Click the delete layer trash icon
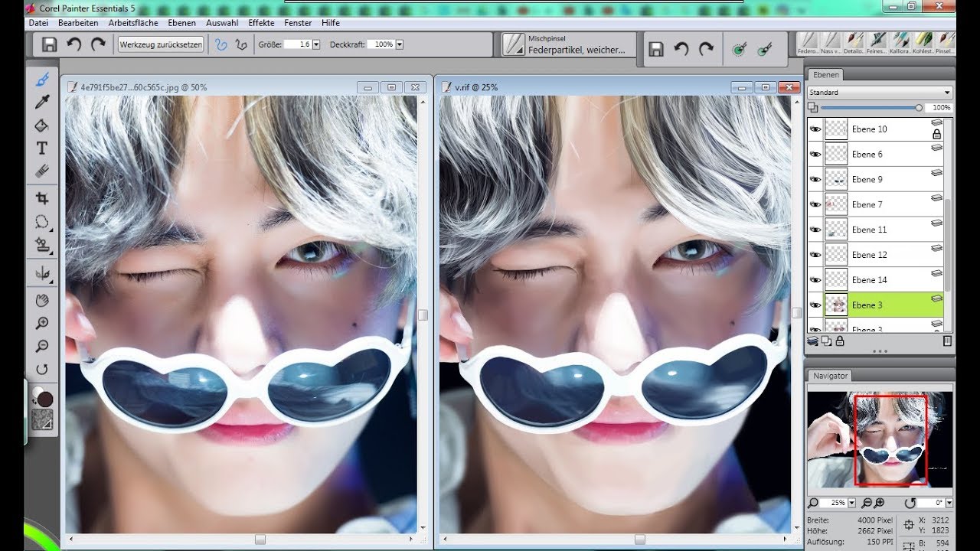Viewport: 980px width, 551px height. click(947, 341)
